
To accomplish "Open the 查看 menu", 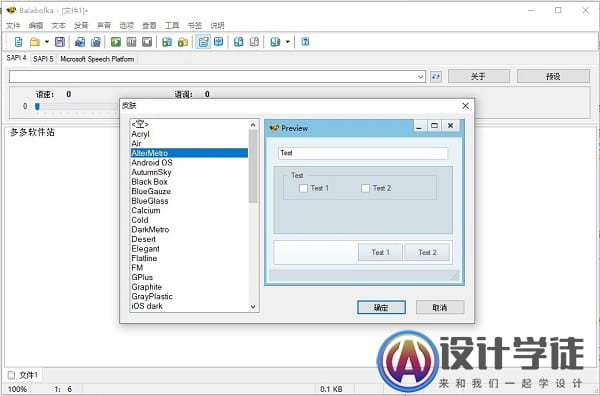I will click(x=149, y=25).
